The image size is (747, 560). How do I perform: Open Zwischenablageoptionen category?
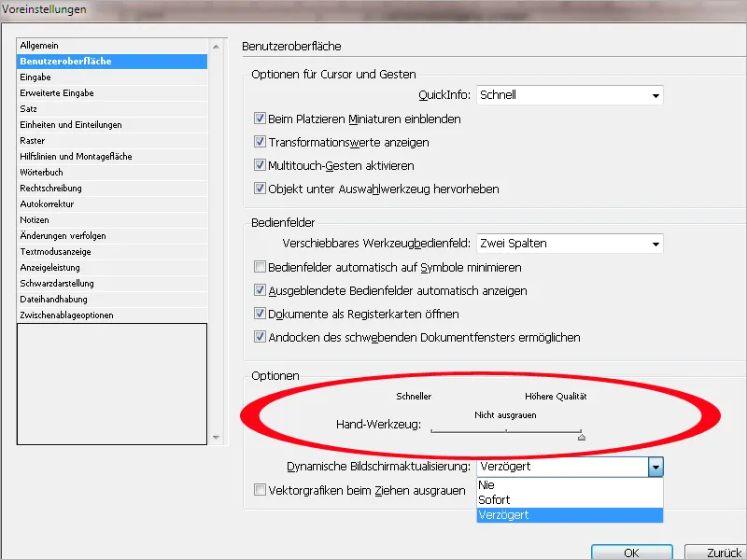pos(112,315)
